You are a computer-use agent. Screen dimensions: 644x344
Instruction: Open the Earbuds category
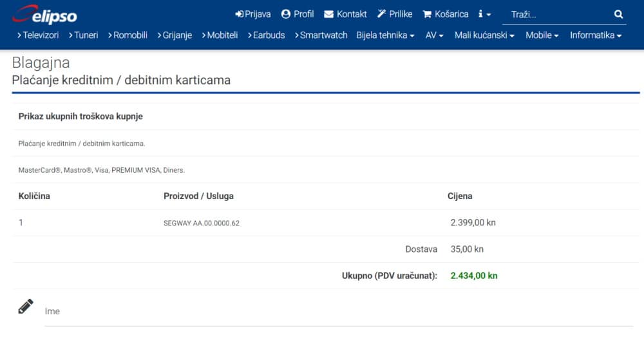[266, 35]
